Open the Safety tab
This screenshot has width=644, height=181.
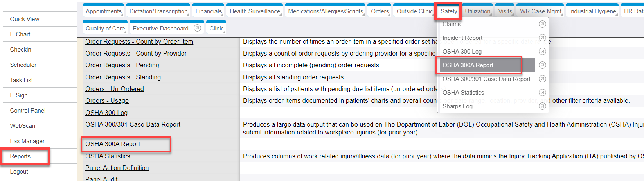(448, 11)
